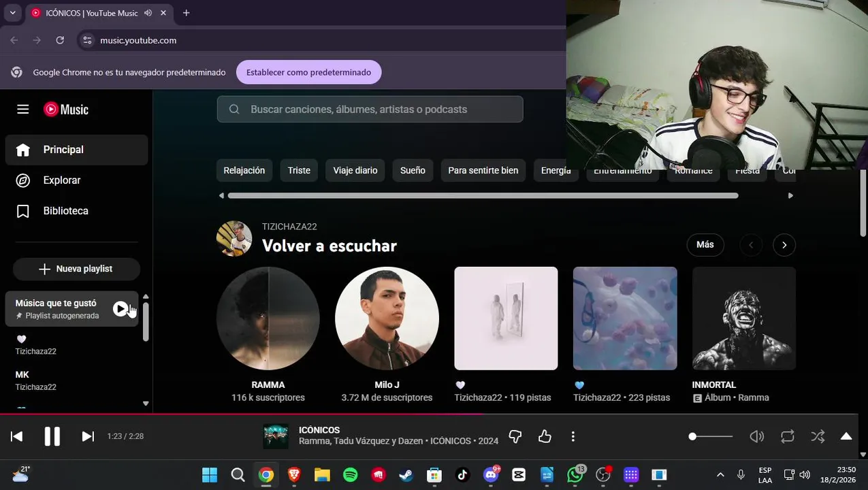The height and width of the screenshot is (490, 868).
Task: Select the Para sentirte bien chip
Action: tap(483, 170)
